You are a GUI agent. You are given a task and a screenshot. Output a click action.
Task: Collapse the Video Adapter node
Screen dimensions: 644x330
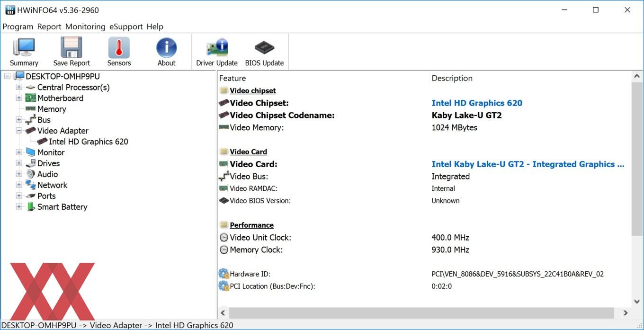point(19,131)
